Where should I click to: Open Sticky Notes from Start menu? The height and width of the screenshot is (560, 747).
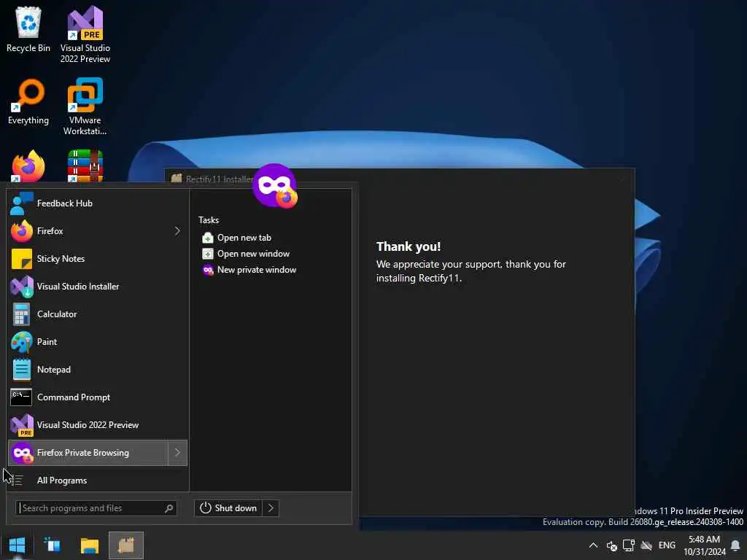pyautogui.click(x=98, y=259)
